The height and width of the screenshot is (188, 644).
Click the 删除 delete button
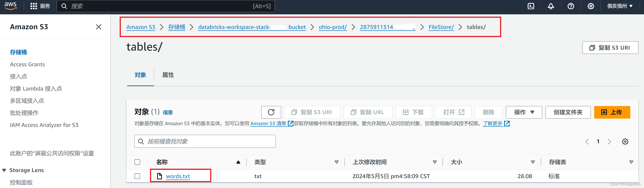[488, 112]
